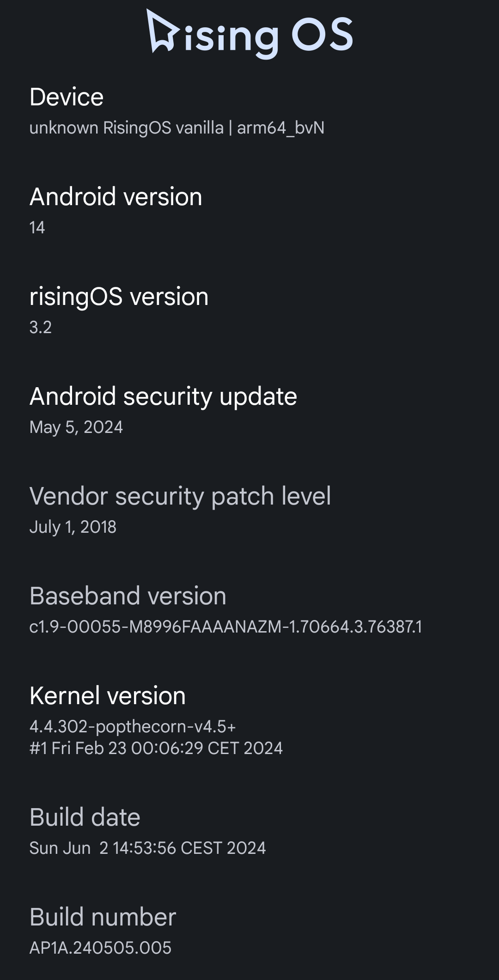The image size is (499, 980).
Task: Select the Baseband version item
Action: click(249, 610)
